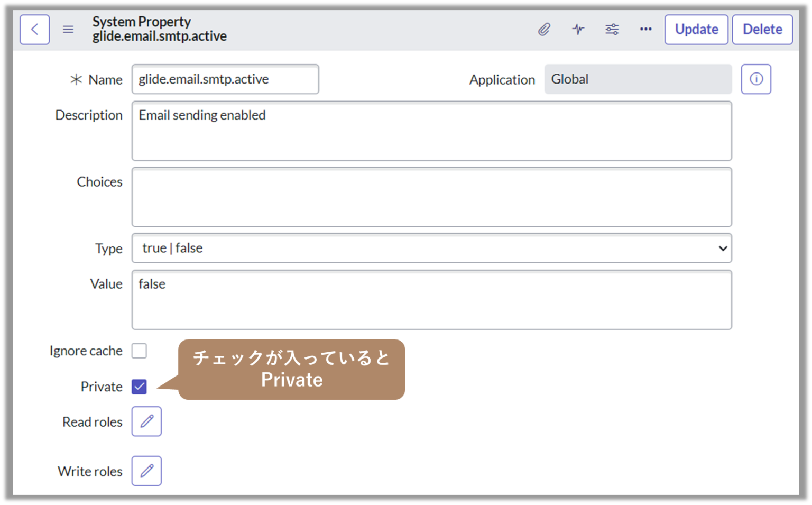
Task: Click the personalize form sliders icon
Action: [612, 30]
